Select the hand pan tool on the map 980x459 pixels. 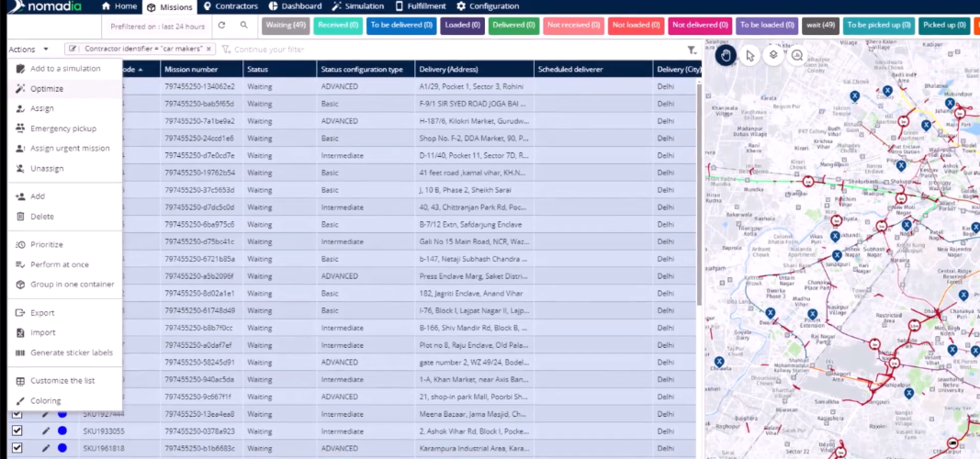coord(726,56)
